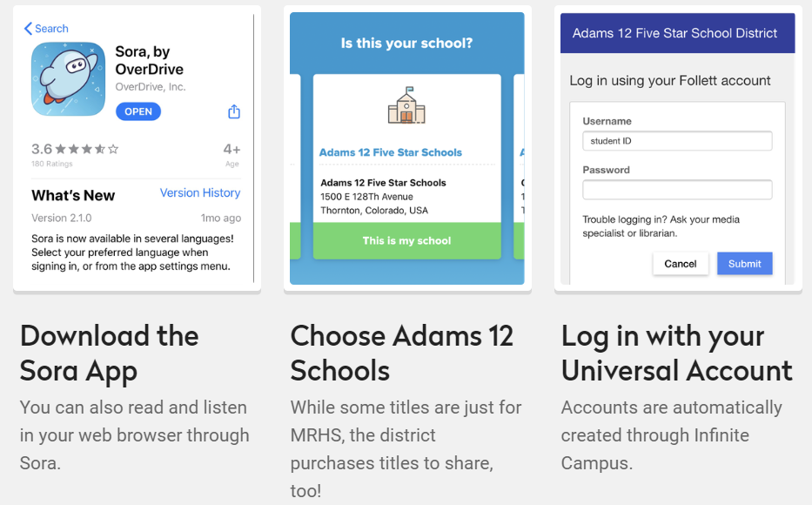The width and height of the screenshot is (812, 505).
Task: Click the schoolhouse building icon
Action: [x=406, y=105]
